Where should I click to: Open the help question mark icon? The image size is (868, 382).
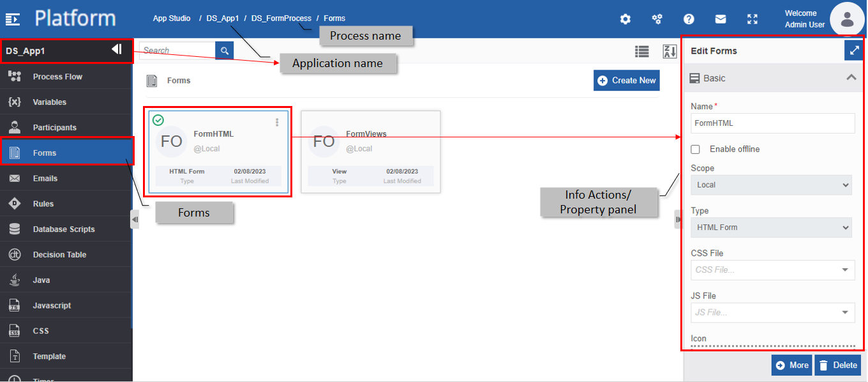(x=689, y=19)
